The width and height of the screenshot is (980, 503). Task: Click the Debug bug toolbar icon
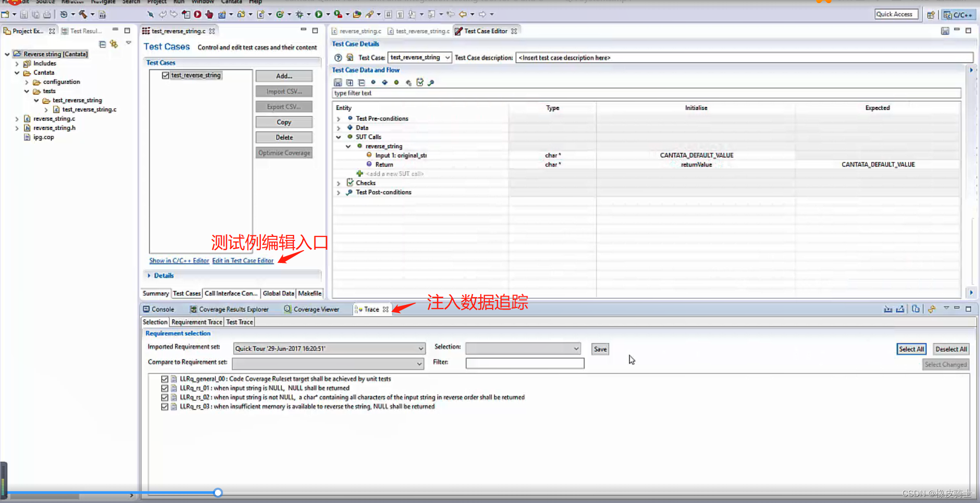point(300,14)
